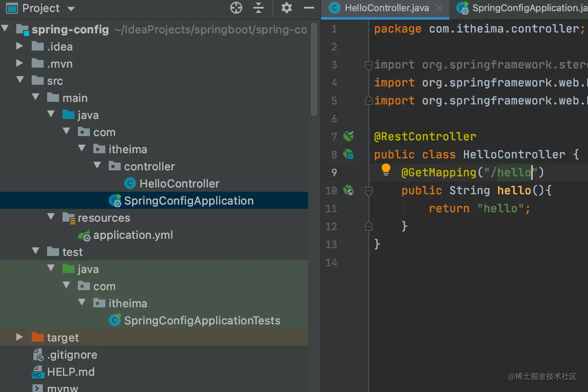Screen dimensions: 588x392
Task: Collapse the resources folder
Action: (51, 217)
